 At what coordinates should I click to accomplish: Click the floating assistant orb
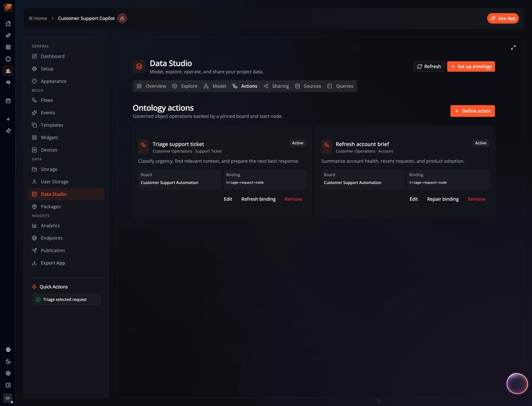(517, 384)
